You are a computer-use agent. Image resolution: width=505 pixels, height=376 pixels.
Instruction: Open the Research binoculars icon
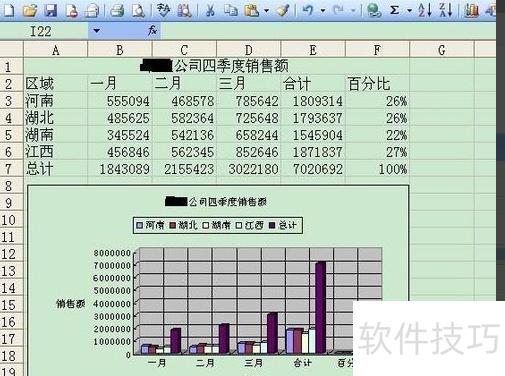(x=184, y=10)
